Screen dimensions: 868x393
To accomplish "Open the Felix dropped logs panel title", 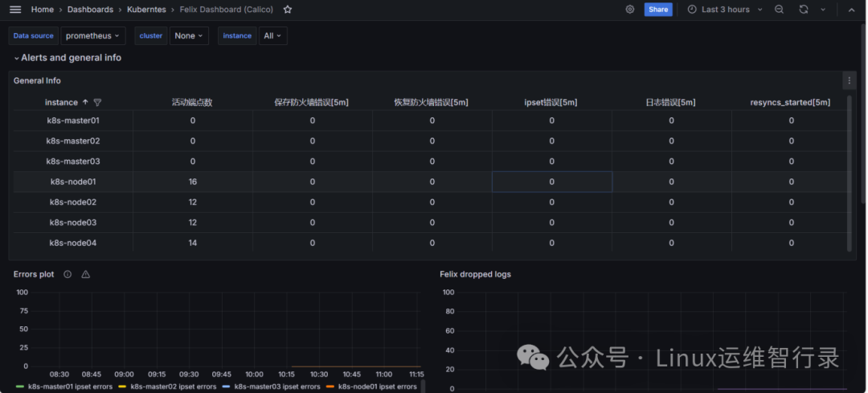I will [x=476, y=274].
